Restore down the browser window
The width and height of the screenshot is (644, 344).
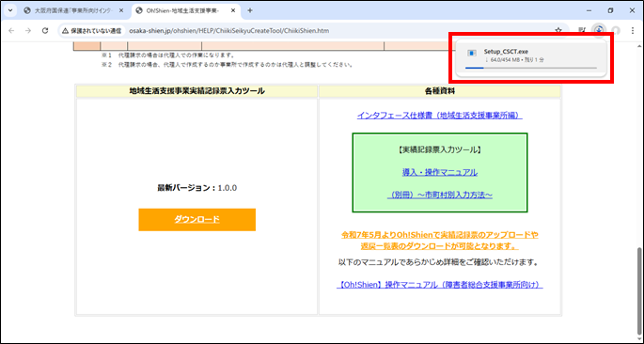(611, 10)
